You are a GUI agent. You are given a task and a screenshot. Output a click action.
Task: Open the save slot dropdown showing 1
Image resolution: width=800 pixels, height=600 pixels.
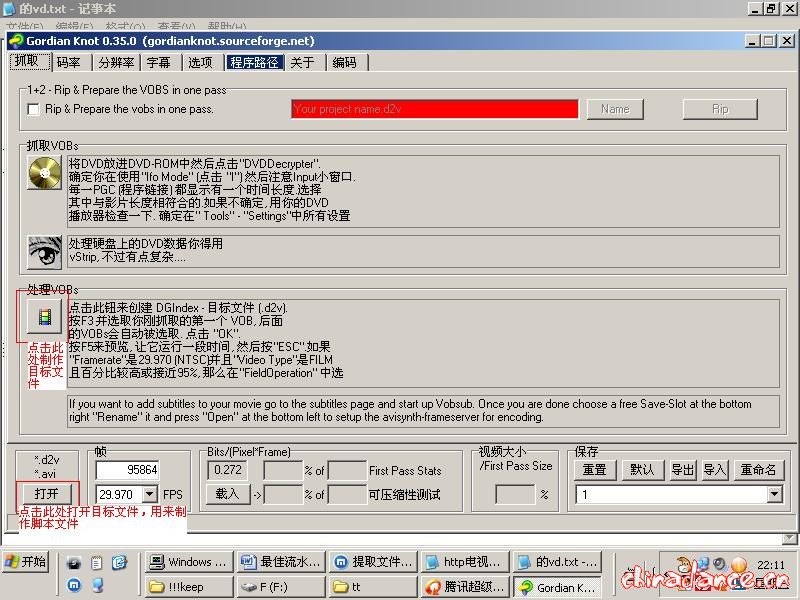[x=774, y=494]
